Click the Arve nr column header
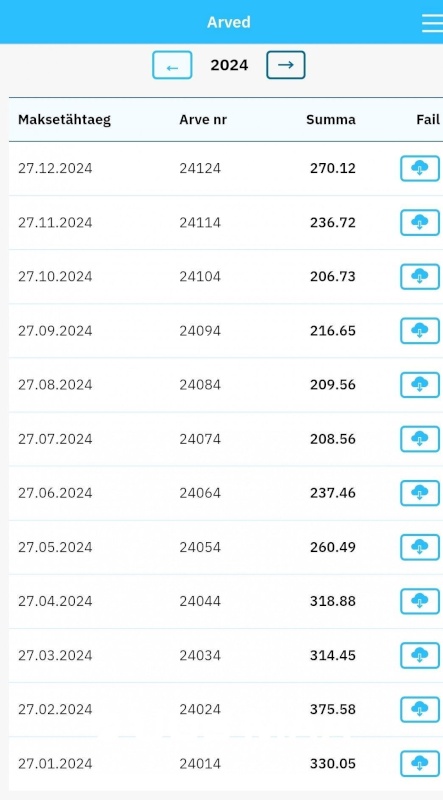Viewport: 443px width, 800px height. (203, 120)
